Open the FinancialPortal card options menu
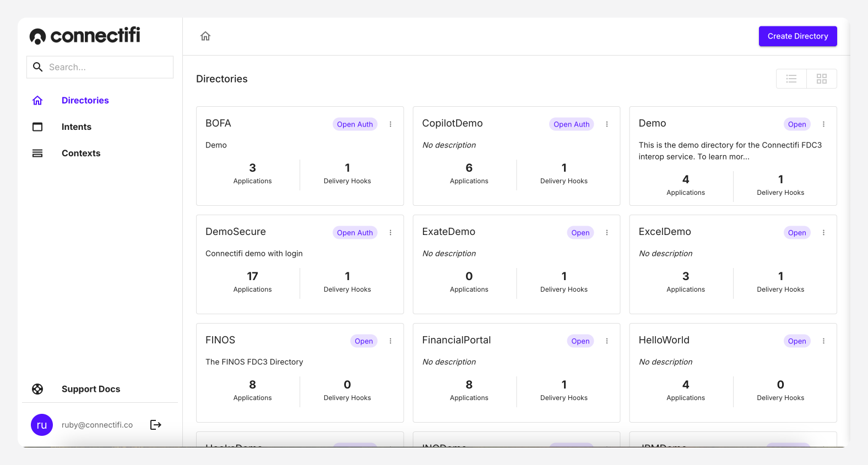 (607, 341)
